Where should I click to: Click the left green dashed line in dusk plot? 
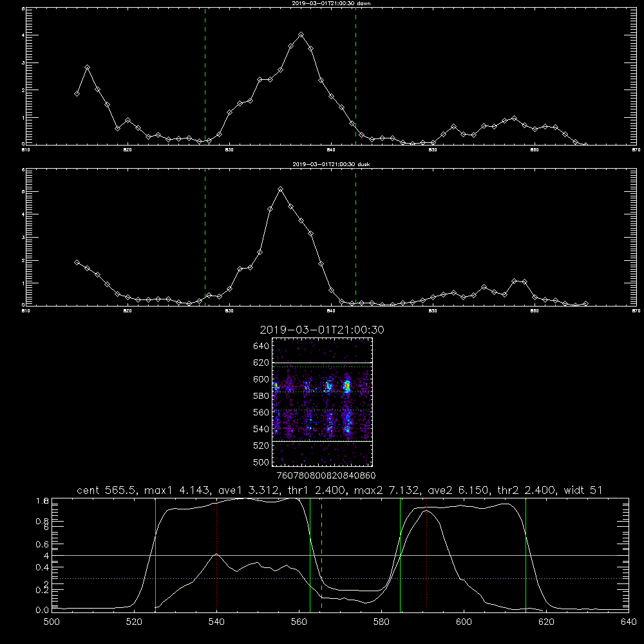click(x=205, y=238)
